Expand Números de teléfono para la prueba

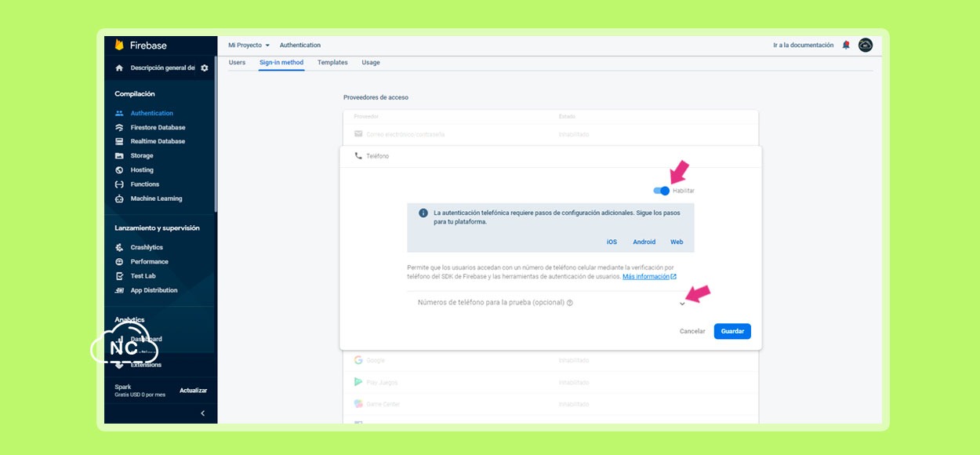click(682, 304)
